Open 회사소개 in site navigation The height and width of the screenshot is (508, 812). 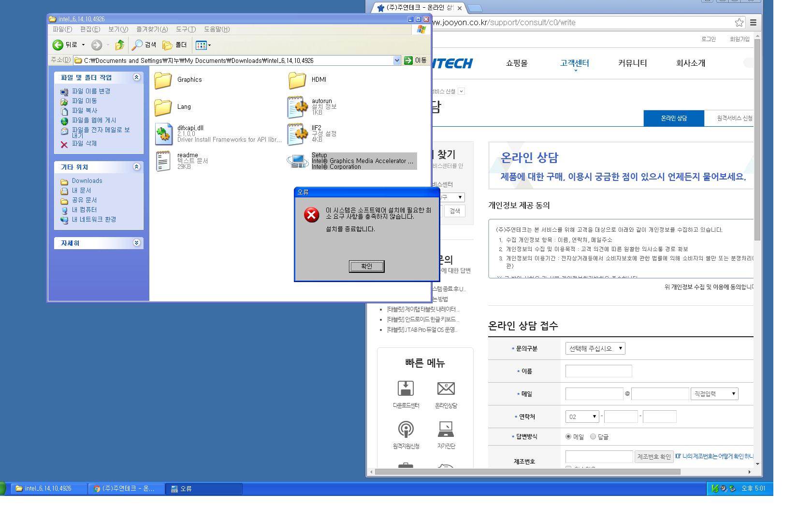click(x=690, y=63)
